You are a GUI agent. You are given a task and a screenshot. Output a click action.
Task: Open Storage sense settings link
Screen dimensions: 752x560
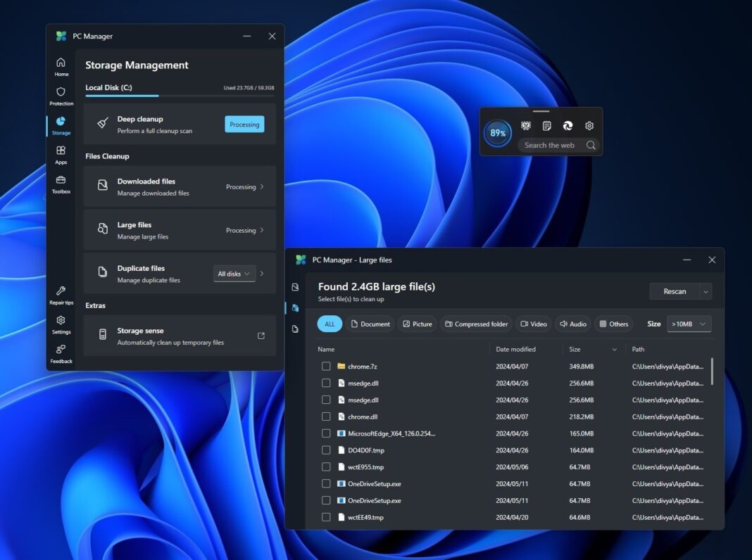(261, 335)
